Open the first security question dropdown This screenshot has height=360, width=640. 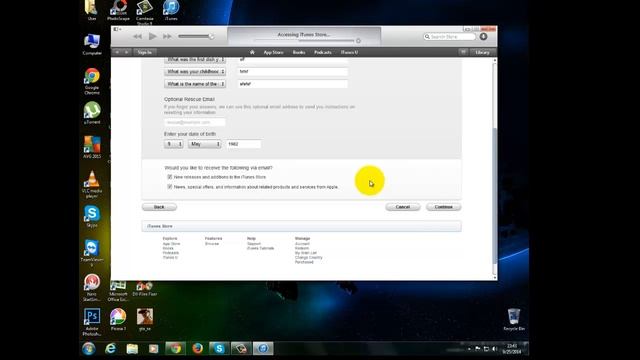coord(195,60)
